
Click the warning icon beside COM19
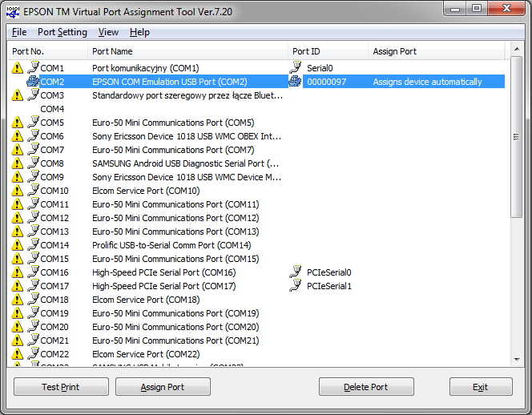pyautogui.click(x=17, y=313)
